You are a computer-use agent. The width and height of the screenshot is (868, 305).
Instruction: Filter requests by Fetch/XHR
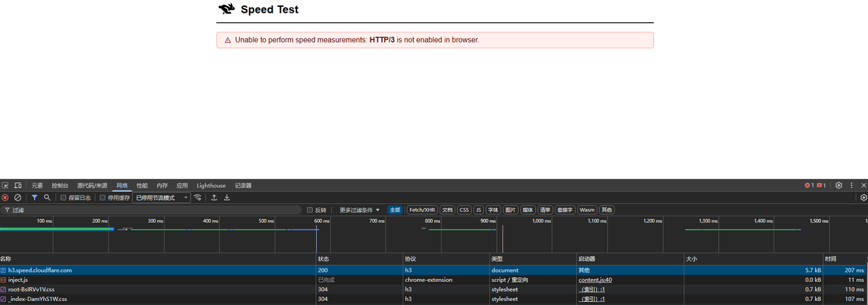pyautogui.click(x=422, y=210)
